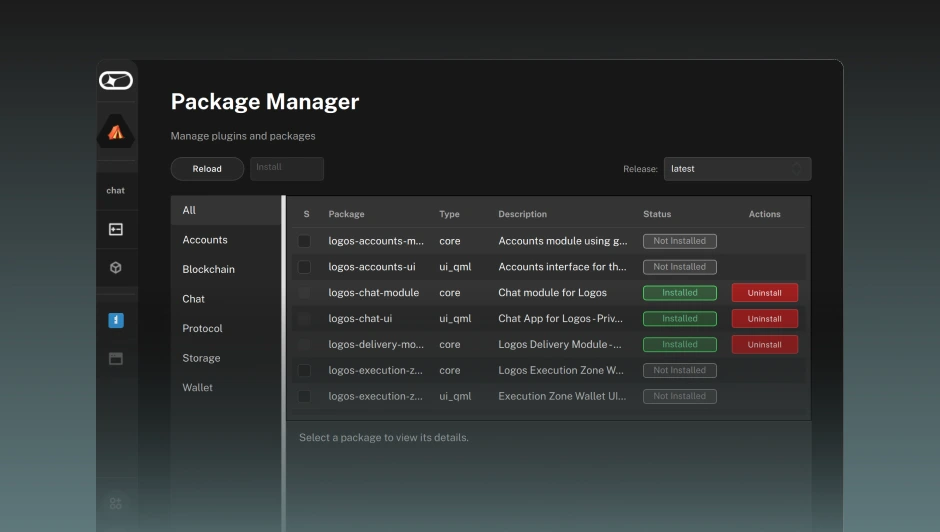Tick checkbox for Execution Zone Wallet UI row
The image size is (940, 532).
point(305,396)
